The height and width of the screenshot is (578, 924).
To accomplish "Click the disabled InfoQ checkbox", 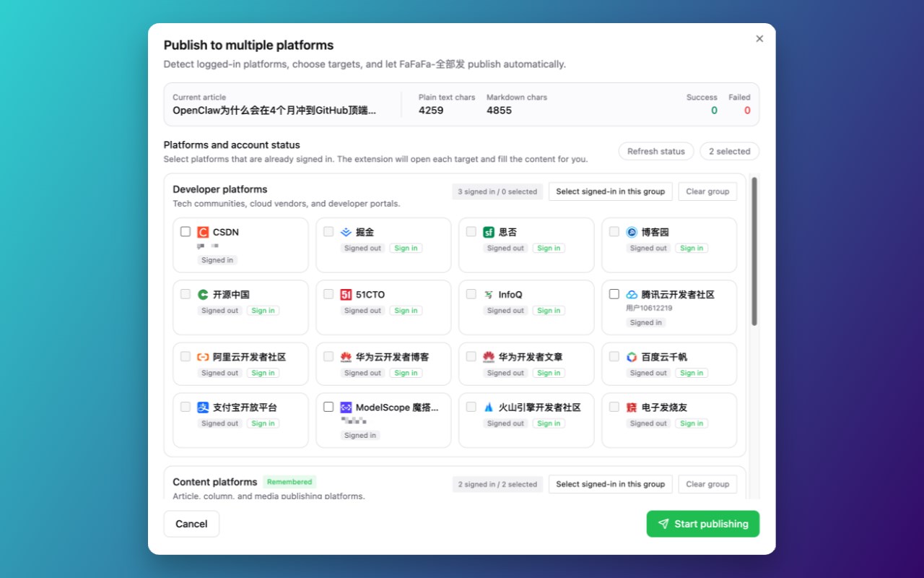I will click(x=471, y=294).
